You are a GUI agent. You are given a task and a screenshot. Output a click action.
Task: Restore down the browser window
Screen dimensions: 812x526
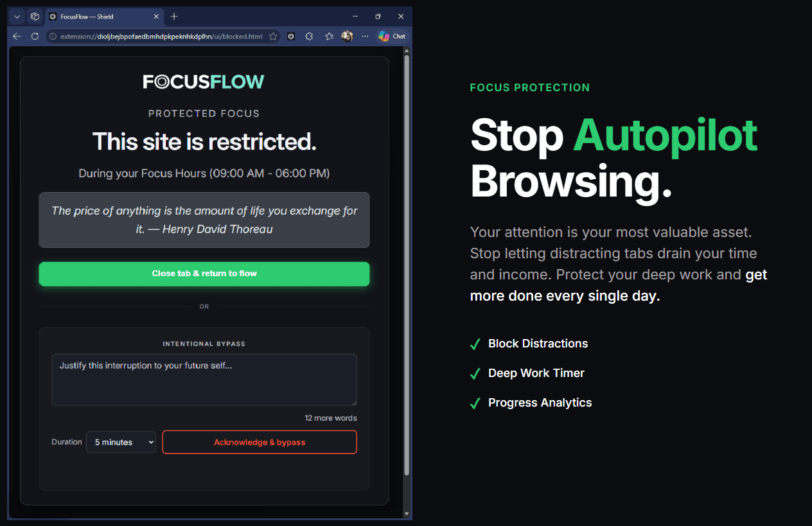click(x=378, y=16)
